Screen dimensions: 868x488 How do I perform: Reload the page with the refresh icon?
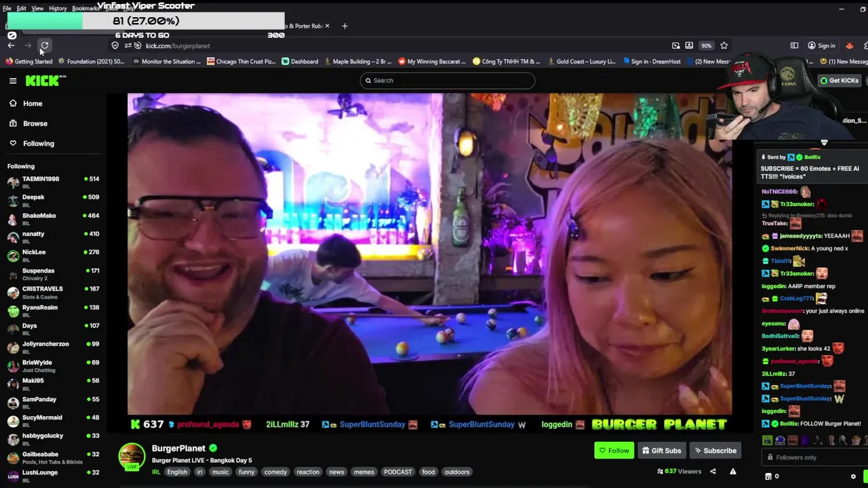(45, 45)
